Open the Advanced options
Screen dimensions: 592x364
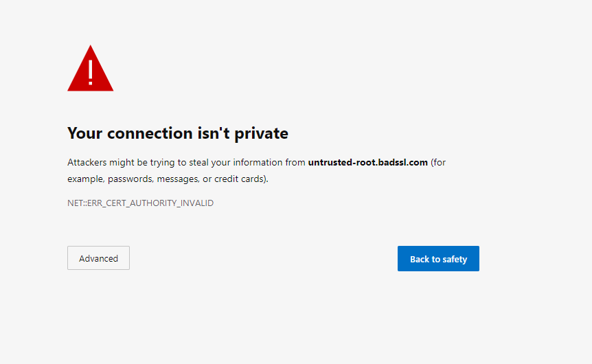click(98, 258)
